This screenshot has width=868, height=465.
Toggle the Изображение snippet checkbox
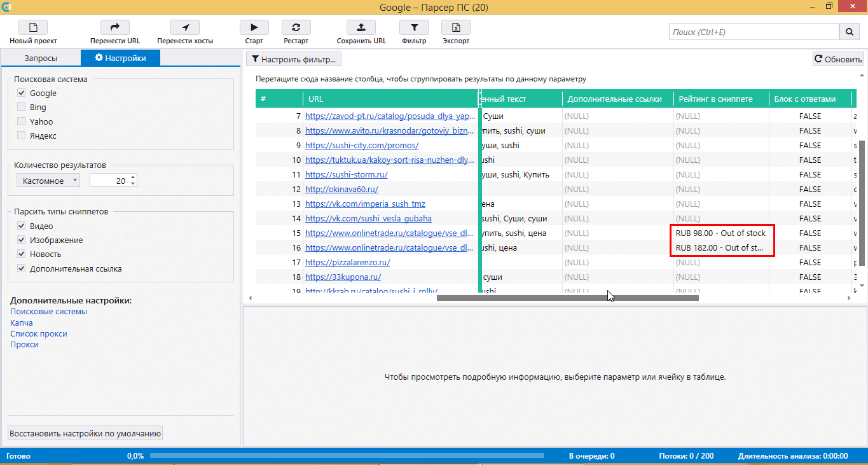pos(21,240)
